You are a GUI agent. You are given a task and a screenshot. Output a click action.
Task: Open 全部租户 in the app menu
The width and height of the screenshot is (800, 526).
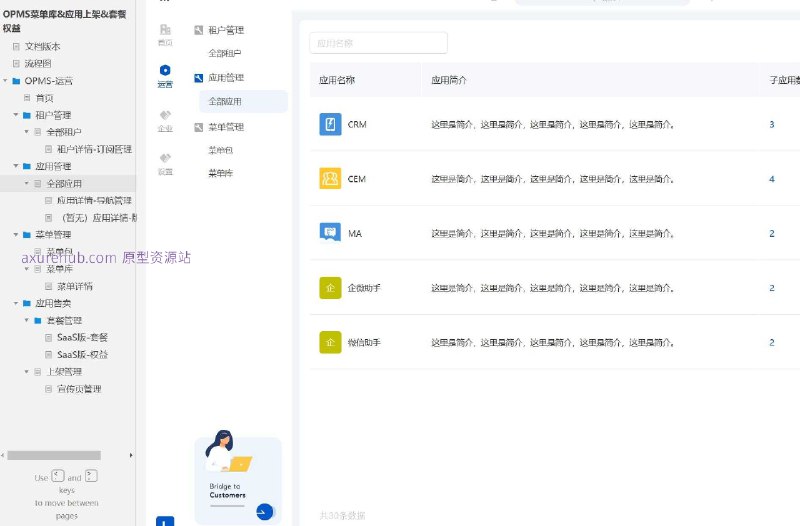point(224,53)
